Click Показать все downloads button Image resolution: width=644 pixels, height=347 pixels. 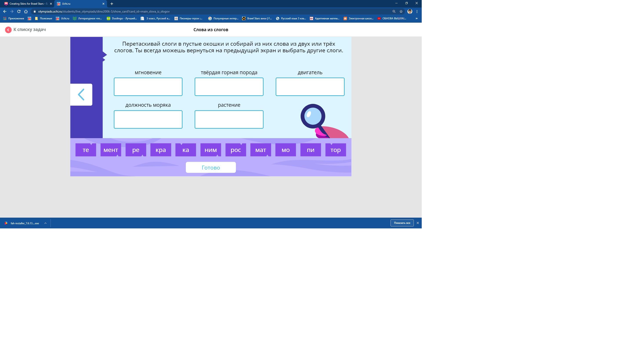pos(402,223)
